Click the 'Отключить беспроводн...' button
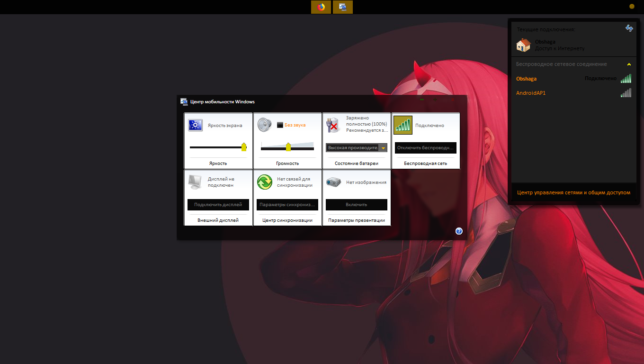 [426, 148]
